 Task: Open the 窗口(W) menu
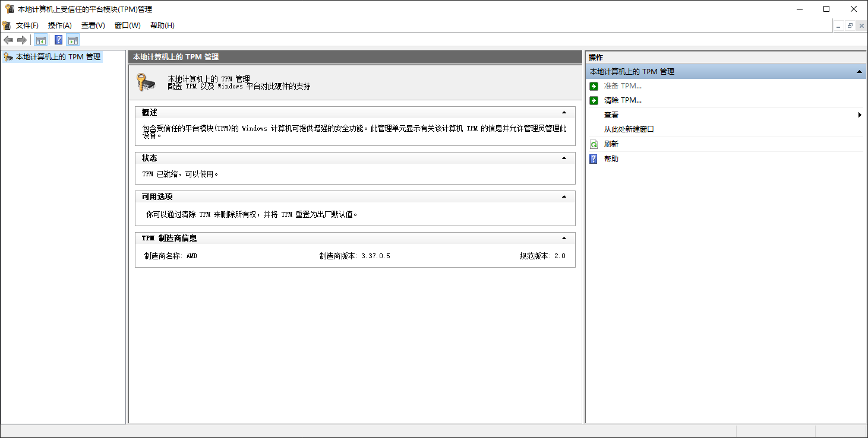[x=128, y=25]
